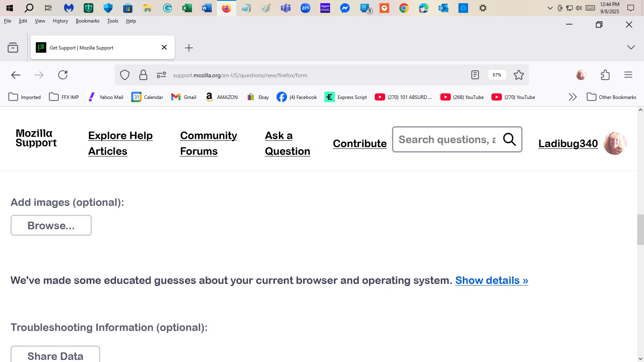
Task: Reload the current page
Action: pyautogui.click(x=63, y=75)
